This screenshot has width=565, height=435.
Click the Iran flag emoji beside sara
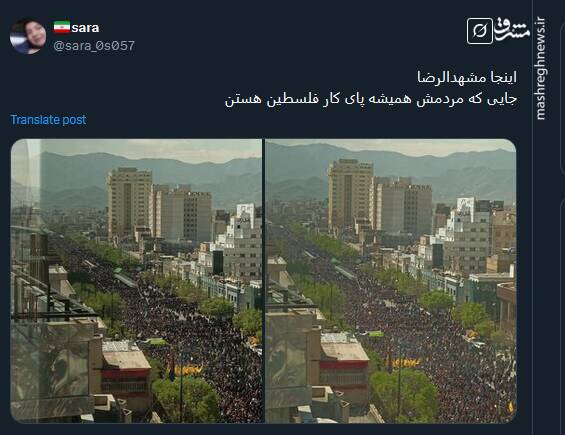pos(62,27)
